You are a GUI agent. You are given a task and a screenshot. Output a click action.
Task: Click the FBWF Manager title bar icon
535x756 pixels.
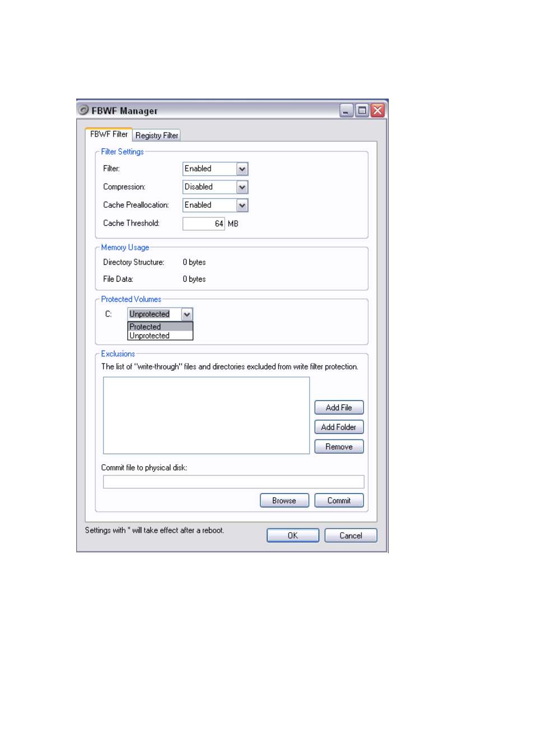[x=83, y=110]
